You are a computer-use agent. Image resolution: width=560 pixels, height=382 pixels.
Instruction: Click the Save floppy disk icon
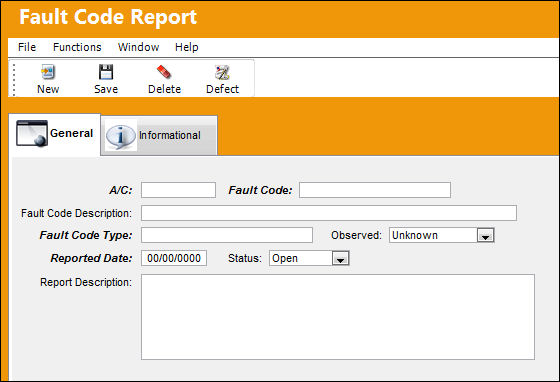[x=106, y=72]
